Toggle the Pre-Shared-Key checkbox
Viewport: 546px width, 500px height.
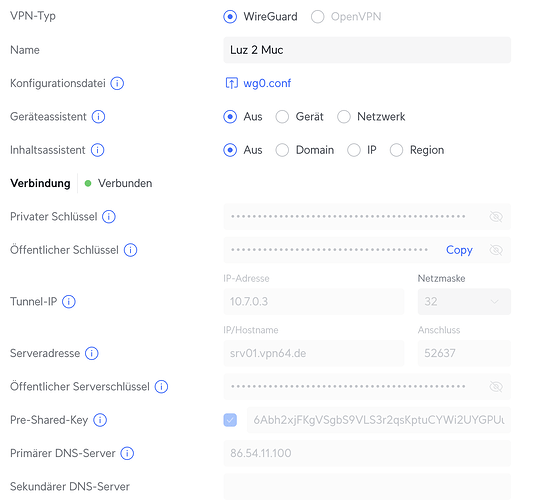pyautogui.click(x=230, y=420)
